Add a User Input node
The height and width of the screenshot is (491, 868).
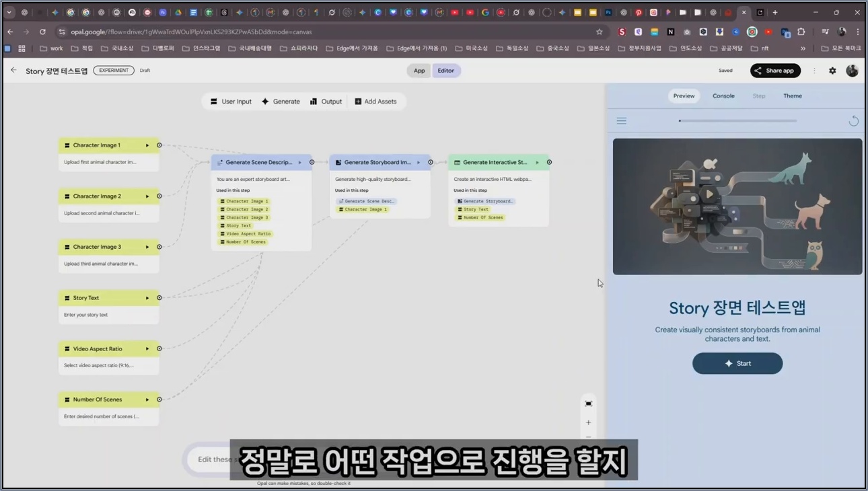[231, 102]
